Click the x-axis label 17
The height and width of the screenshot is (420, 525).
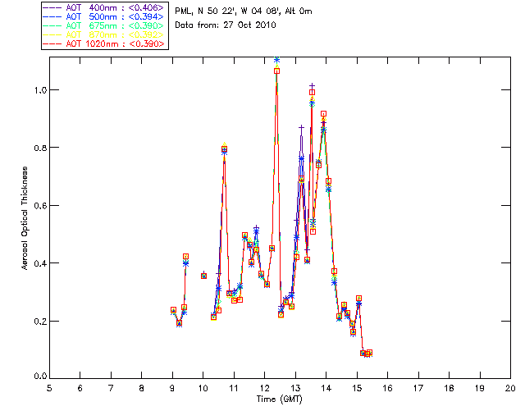(418, 388)
